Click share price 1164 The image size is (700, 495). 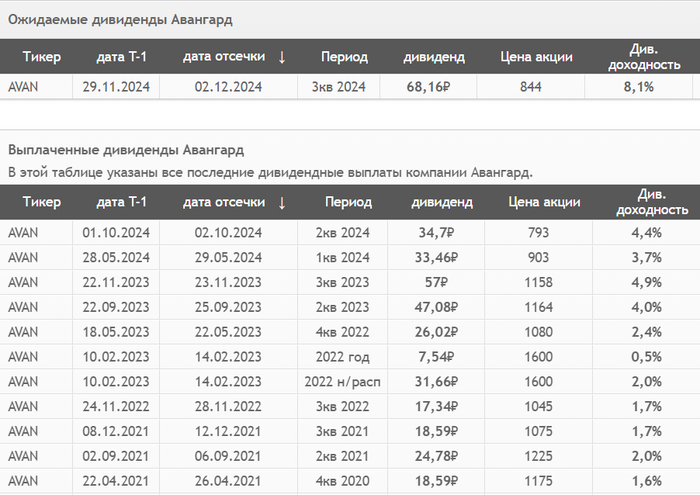(x=538, y=307)
